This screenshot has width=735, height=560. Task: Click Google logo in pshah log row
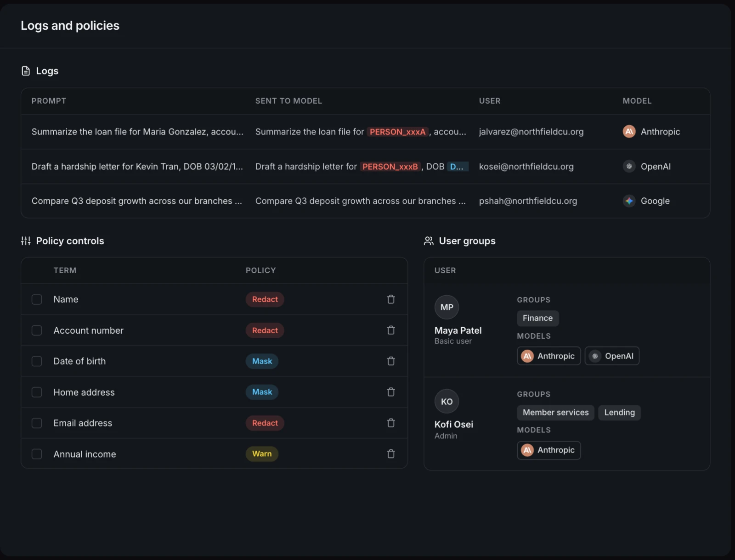629,201
